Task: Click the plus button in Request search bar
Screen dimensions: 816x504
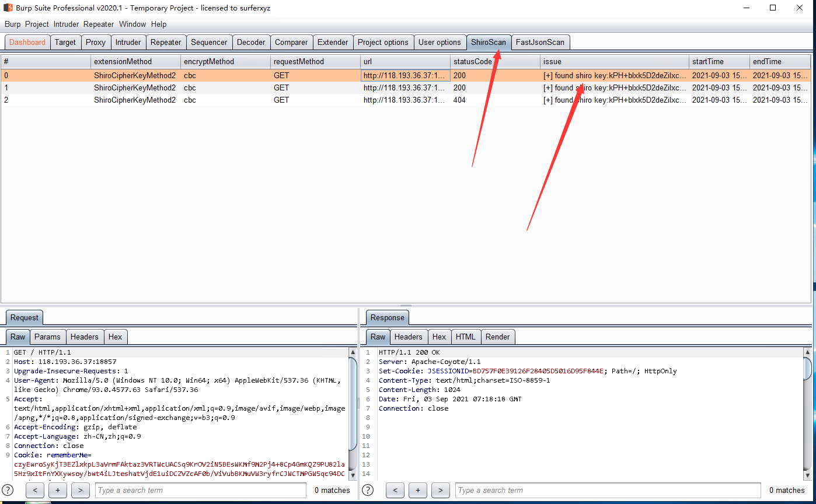Action: point(58,490)
